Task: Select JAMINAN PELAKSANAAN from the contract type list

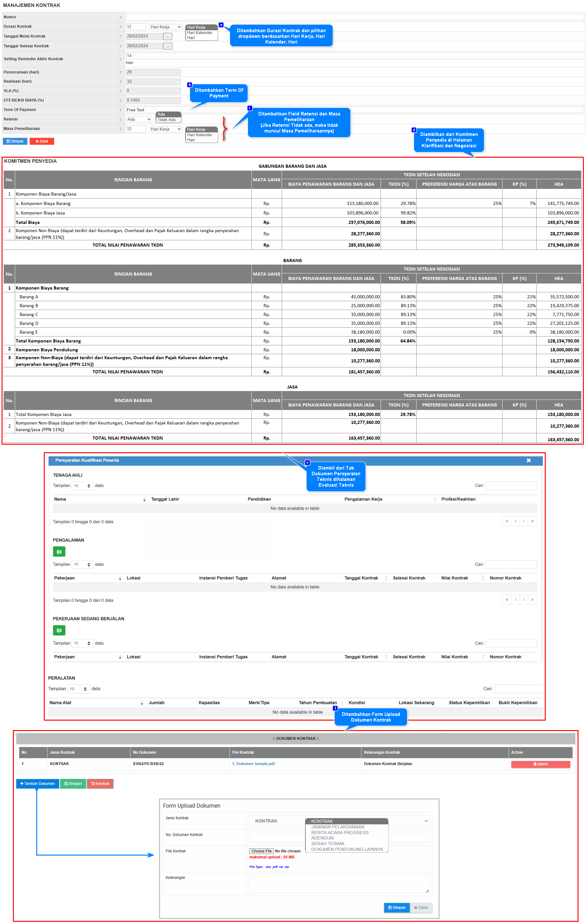Action: (x=337, y=827)
